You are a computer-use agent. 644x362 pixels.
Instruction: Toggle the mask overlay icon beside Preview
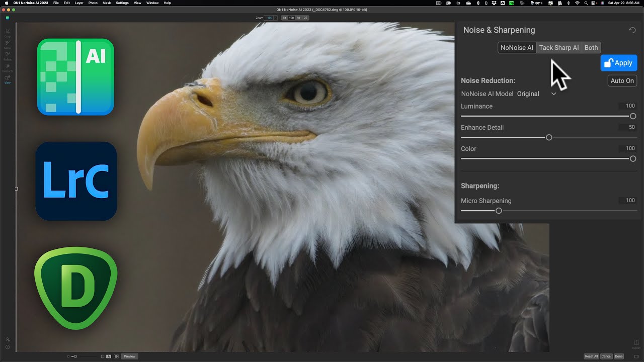(x=116, y=356)
